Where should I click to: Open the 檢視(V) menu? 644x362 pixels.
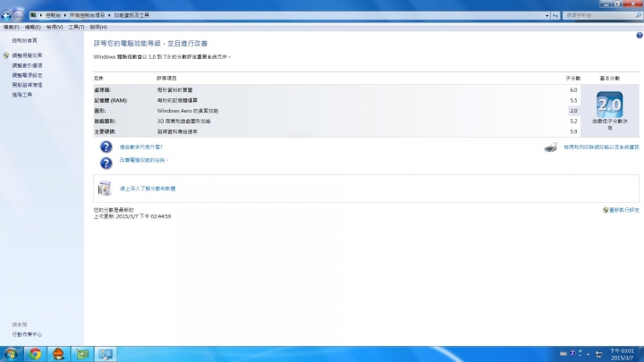(x=55, y=27)
